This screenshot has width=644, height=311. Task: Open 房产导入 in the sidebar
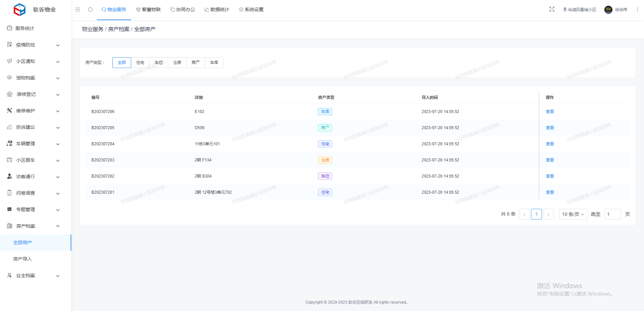coord(23,259)
